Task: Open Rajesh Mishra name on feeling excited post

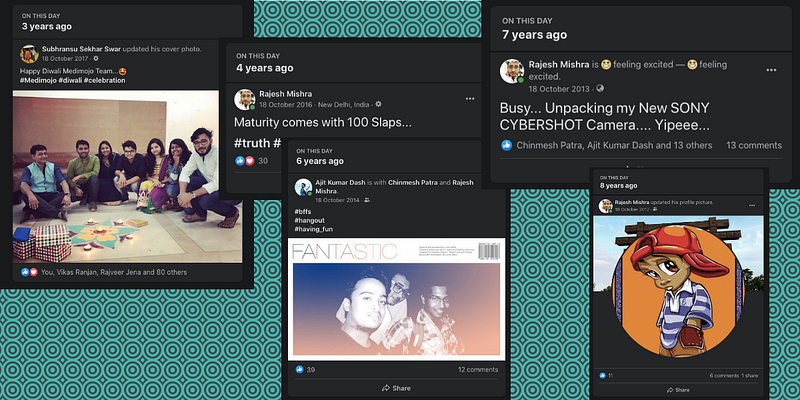Action: [x=559, y=65]
